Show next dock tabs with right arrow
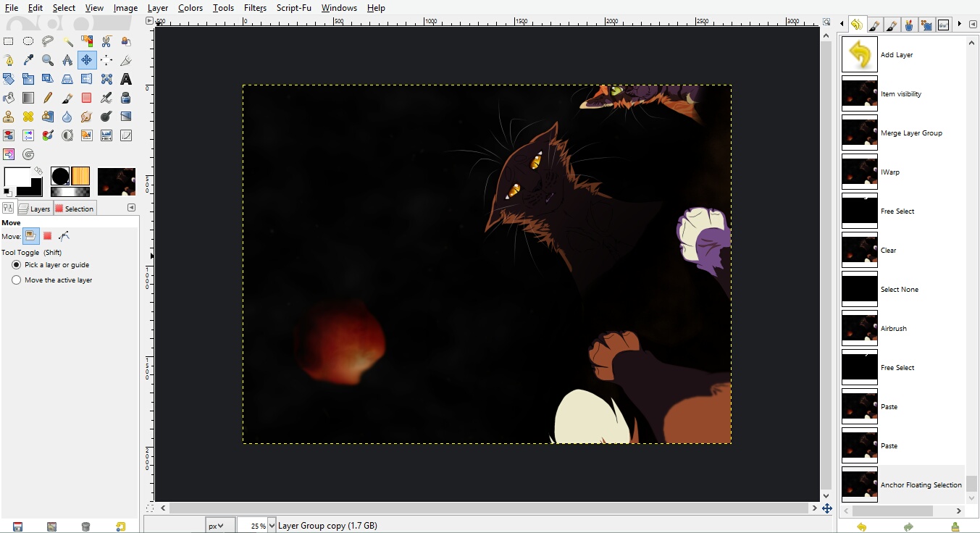Image resolution: width=980 pixels, height=533 pixels. click(960, 24)
